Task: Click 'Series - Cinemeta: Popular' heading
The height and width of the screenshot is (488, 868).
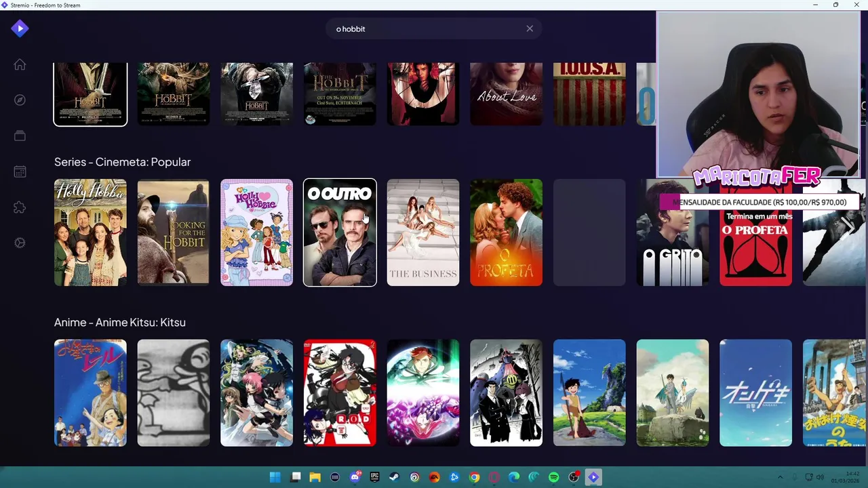Action: 122,162
